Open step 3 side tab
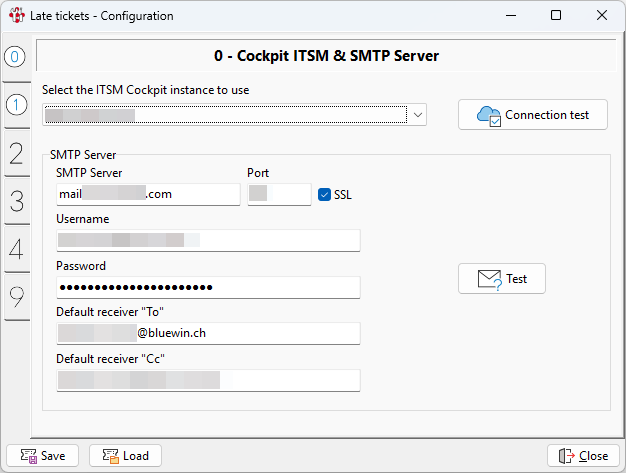Viewport: 626px width, 473px height. click(x=16, y=200)
